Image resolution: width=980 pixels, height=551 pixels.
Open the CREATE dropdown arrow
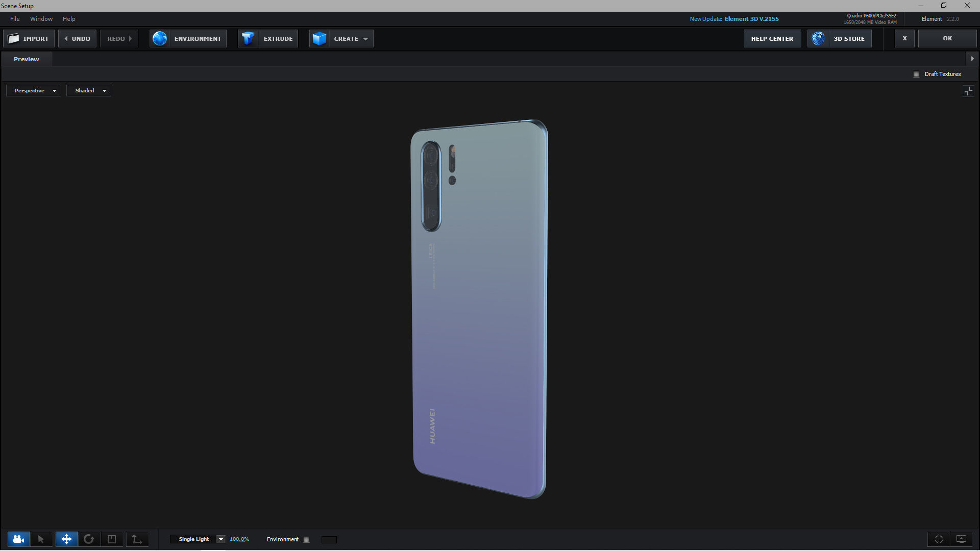click(x=365, y=39)
